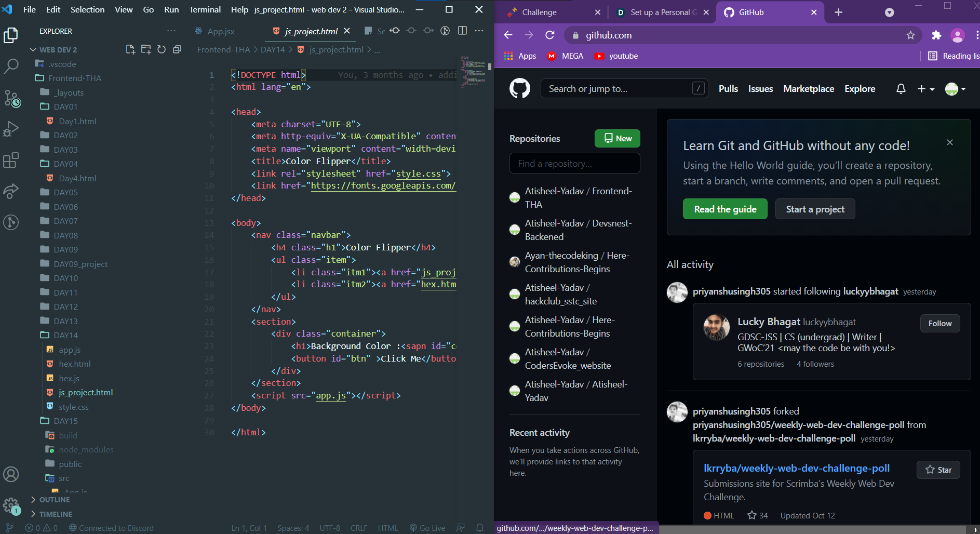Open Source Control view in VS Code
The height and width of the screenshot is (534, 980).
click(11, 98)
